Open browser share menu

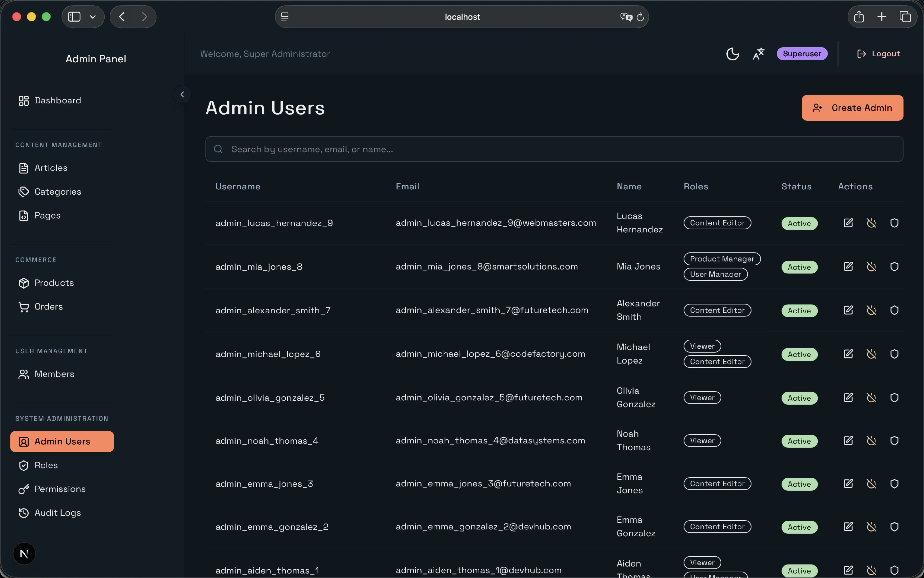pyautogui.click(x=859, y=17)
